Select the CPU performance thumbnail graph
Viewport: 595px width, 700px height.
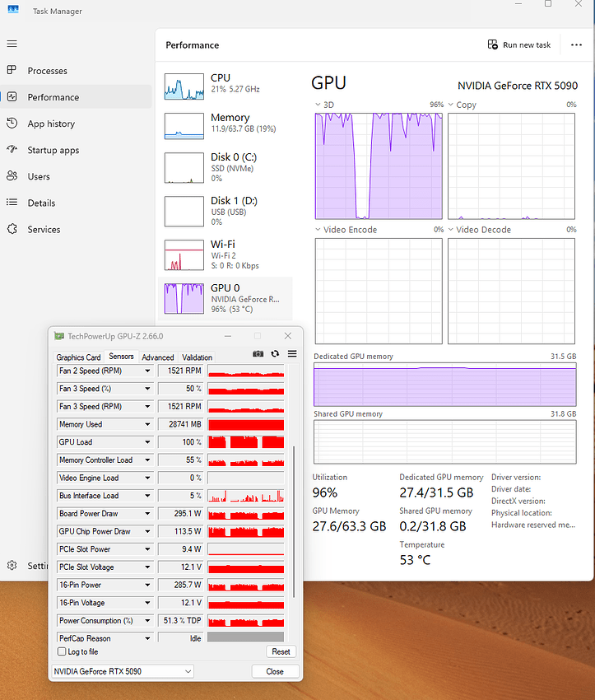(x=184, y=86)
